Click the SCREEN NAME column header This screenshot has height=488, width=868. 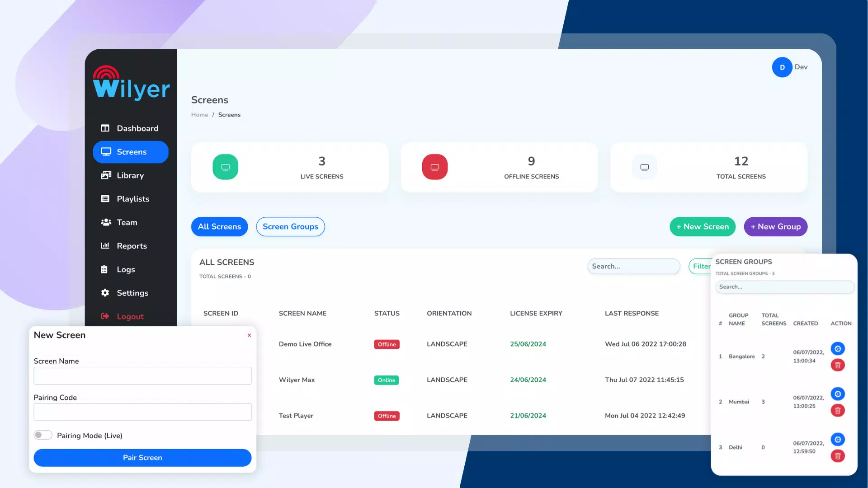[302, 313]
